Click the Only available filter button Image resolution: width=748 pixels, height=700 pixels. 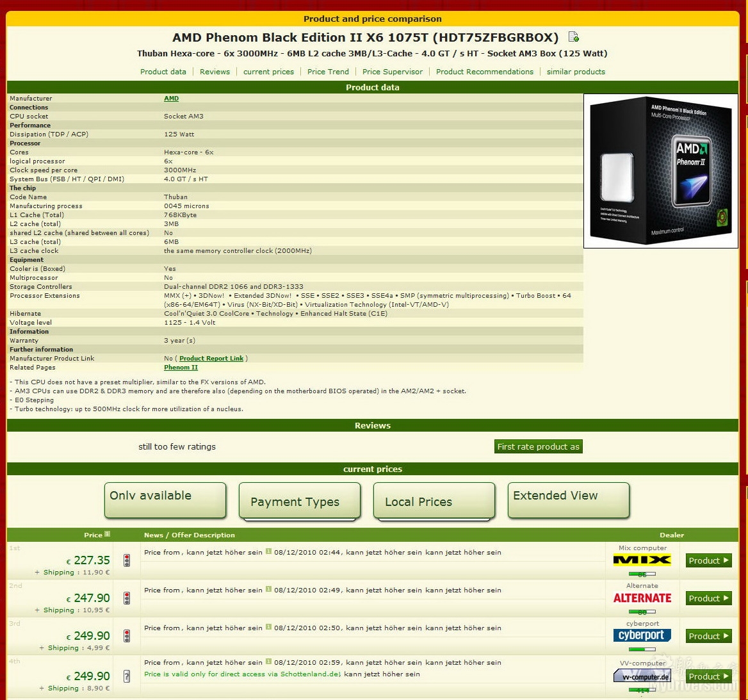[165, 500]
